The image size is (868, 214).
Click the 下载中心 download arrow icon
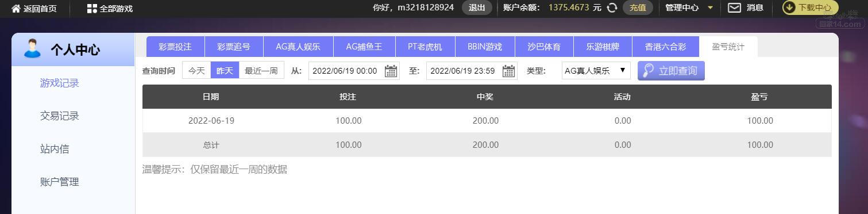(x=789, y=7)
